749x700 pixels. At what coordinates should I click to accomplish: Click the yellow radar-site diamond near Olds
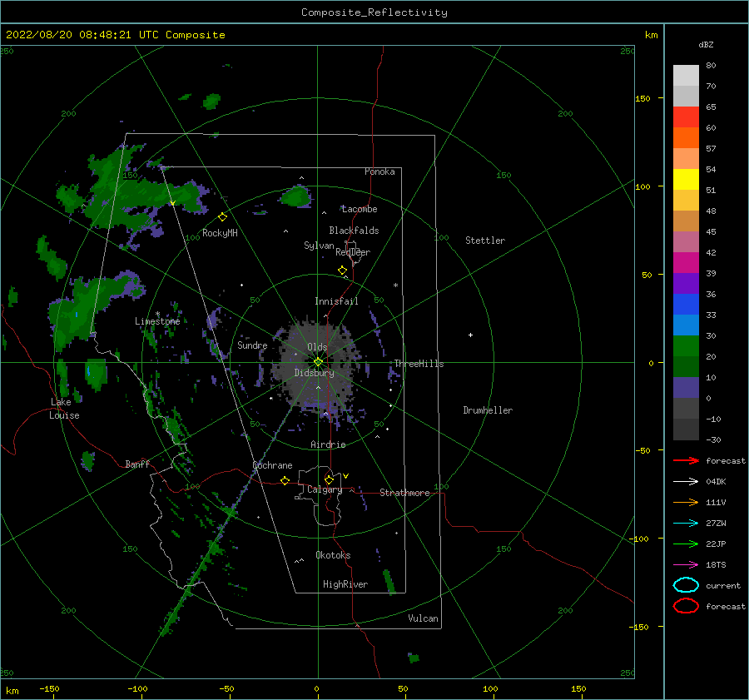click(x=318, y=362)
